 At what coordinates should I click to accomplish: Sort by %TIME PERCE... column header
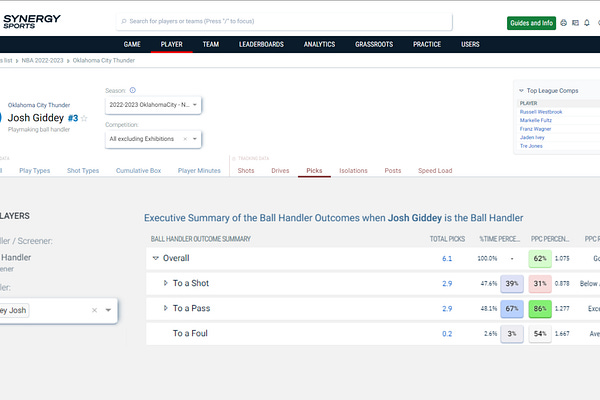(499, 239)
